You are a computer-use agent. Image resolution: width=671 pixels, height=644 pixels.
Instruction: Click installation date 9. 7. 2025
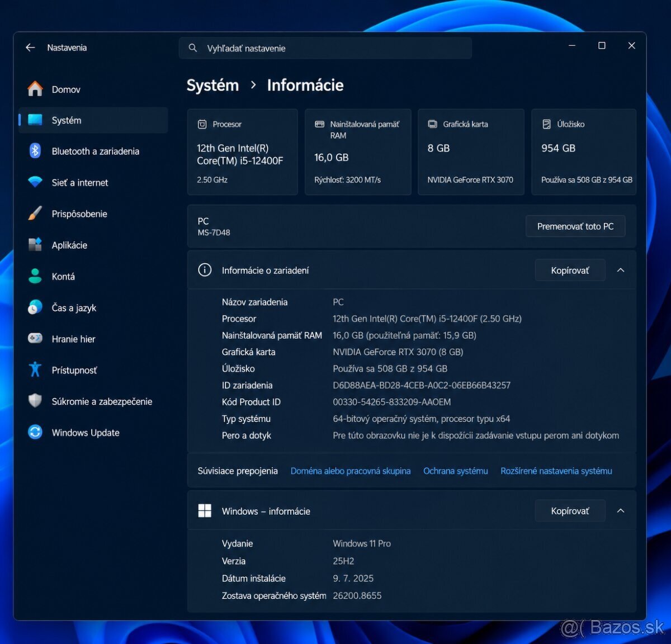[x=353, y=578]
